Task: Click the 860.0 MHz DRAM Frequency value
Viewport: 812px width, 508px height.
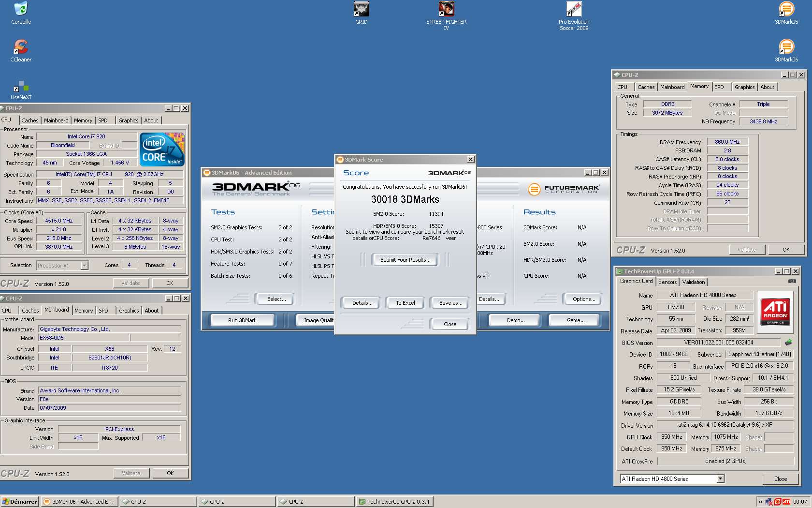Action: [727, 142]
